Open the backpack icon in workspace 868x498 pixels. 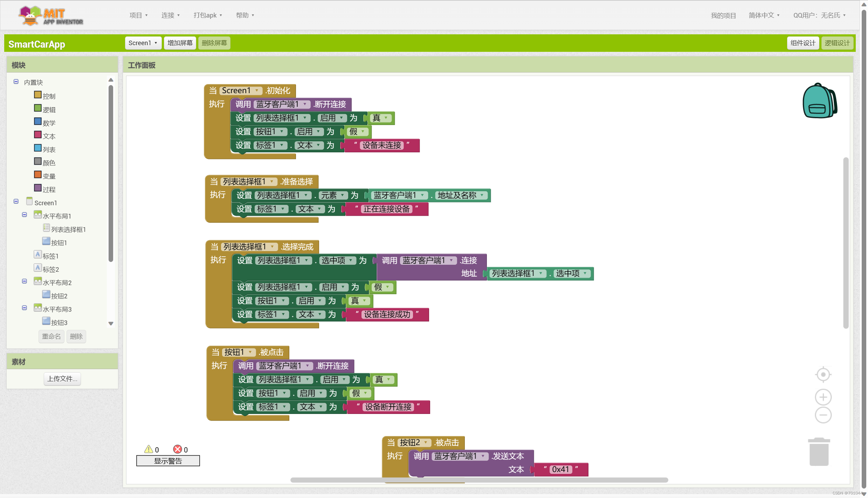tap(819, 101)
